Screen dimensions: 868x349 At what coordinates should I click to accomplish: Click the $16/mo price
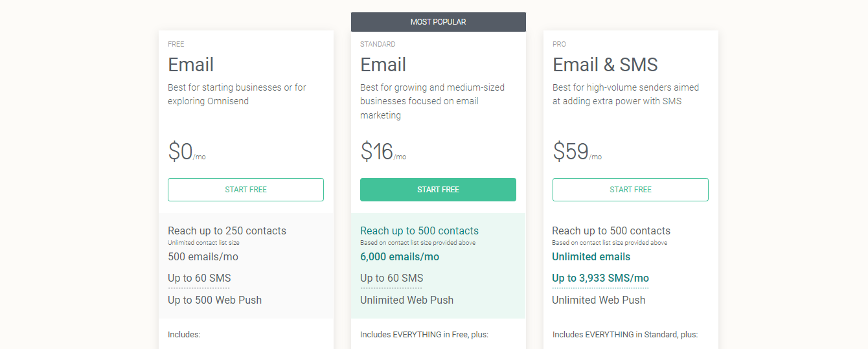(383, 152)
